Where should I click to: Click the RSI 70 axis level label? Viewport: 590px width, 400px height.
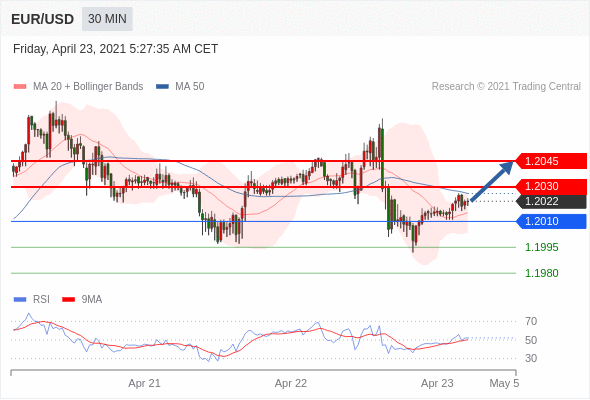click(531, 321)
